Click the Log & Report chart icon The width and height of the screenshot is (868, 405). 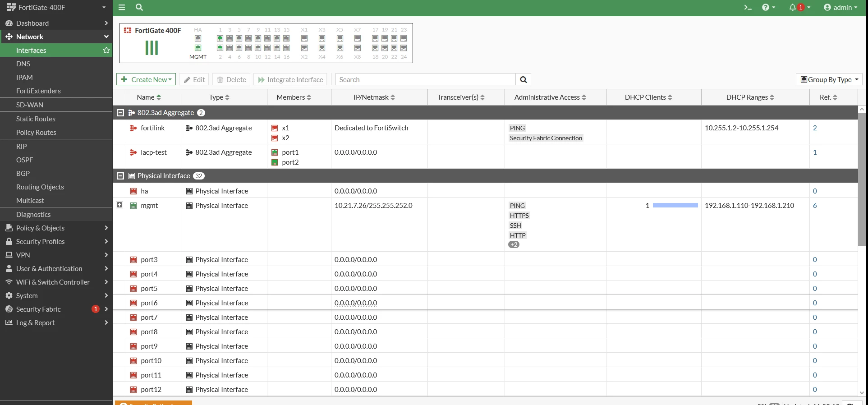9,322
